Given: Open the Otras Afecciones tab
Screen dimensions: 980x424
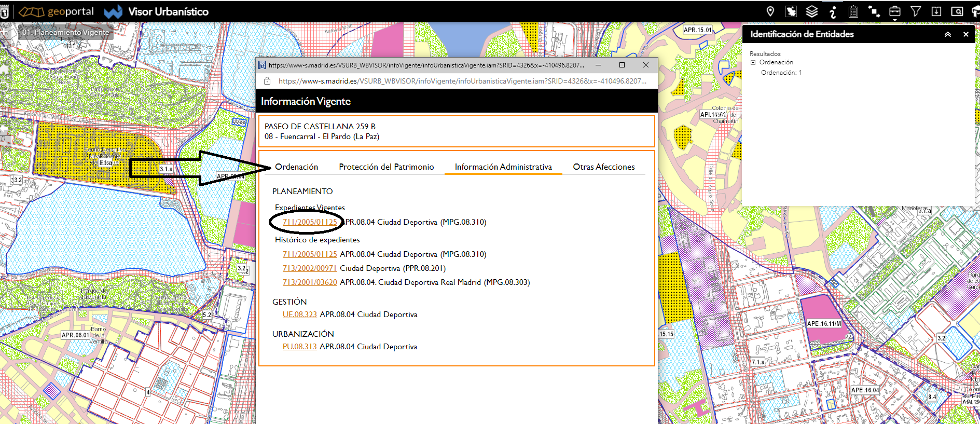Looking at the screenshot, I should coord(603,167).
